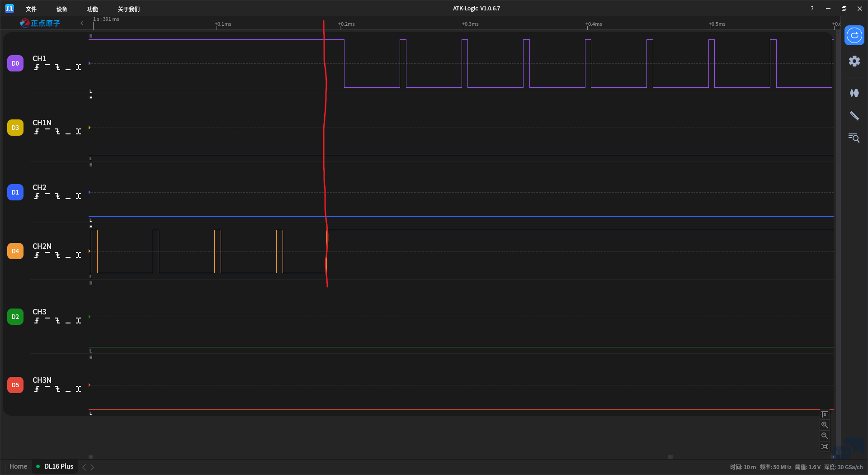Set CH3 both edges trigger
The height and width of the screenshot is (475, 868).
[78, 320]
